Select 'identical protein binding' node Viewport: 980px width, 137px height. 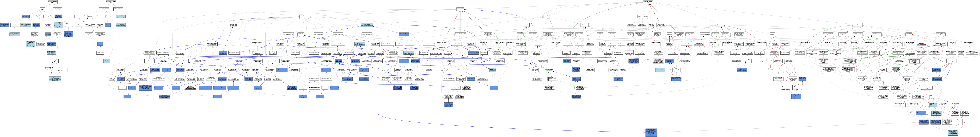click(x=5, y=25)
